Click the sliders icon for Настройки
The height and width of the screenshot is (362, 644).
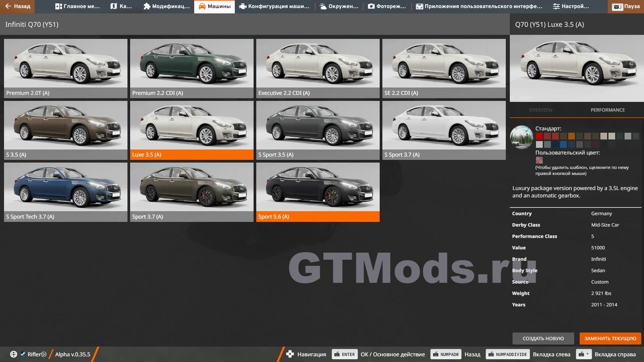(556, 7)
